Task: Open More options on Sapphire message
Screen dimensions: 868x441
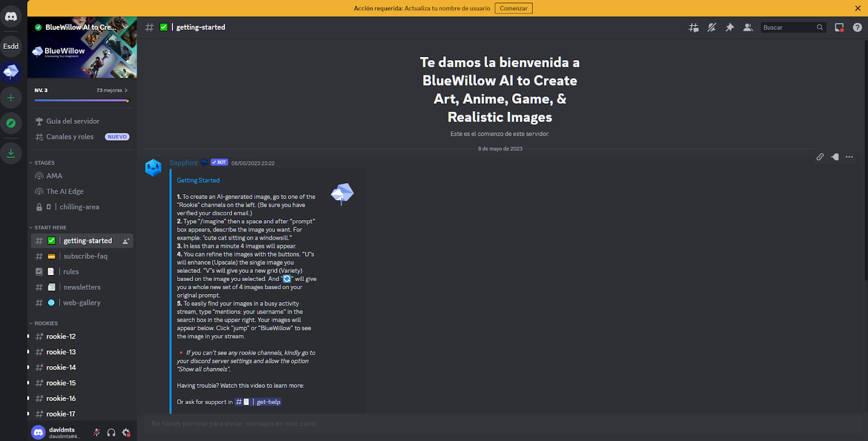Action: [x=850, y=157]
